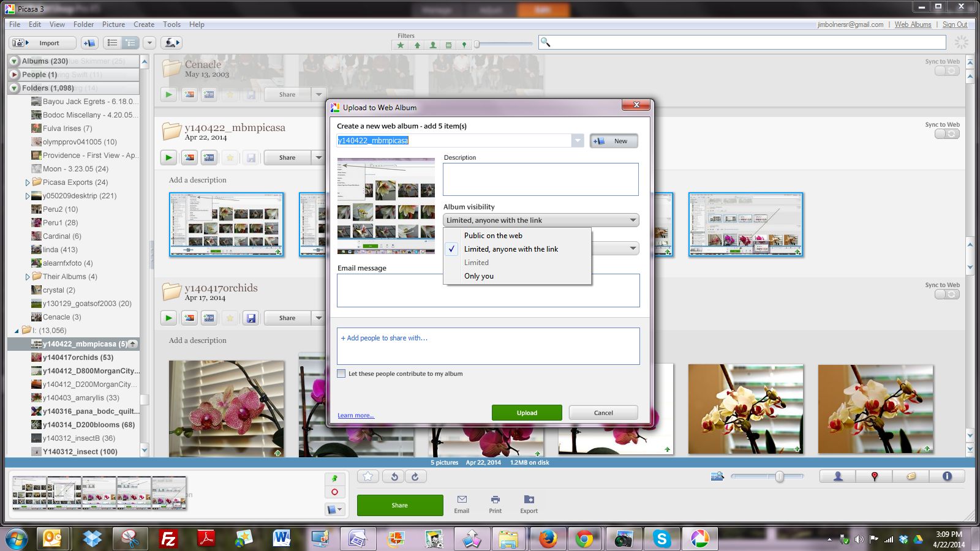Open the Properties info panel icon
The width and height of the screenshot is (980, 551).
coord(947,476)
